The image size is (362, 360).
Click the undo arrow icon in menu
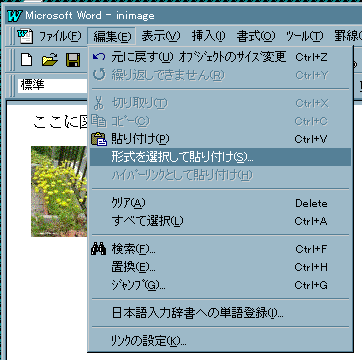98,57
